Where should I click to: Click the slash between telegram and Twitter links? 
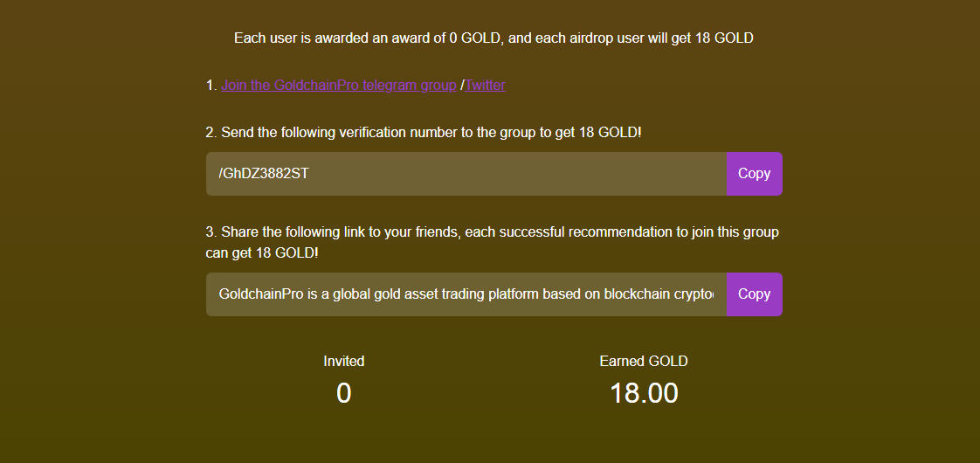coord(462,86)
